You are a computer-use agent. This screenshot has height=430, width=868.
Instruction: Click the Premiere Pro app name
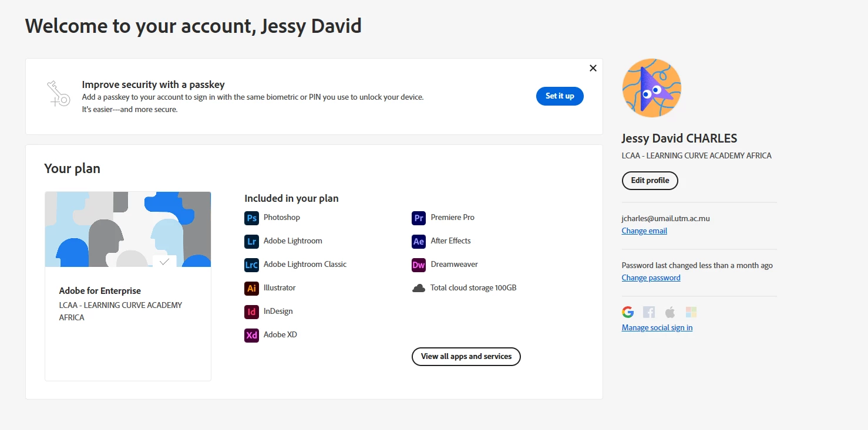pyautogui.click(x=453, y=218)
